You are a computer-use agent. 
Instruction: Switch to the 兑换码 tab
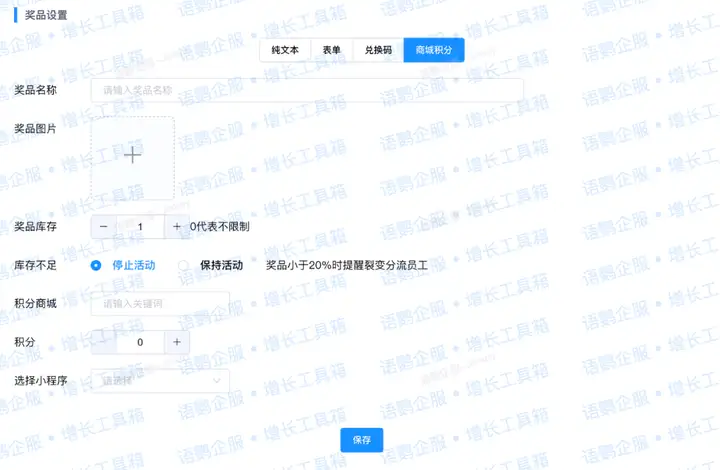[378, 50]
